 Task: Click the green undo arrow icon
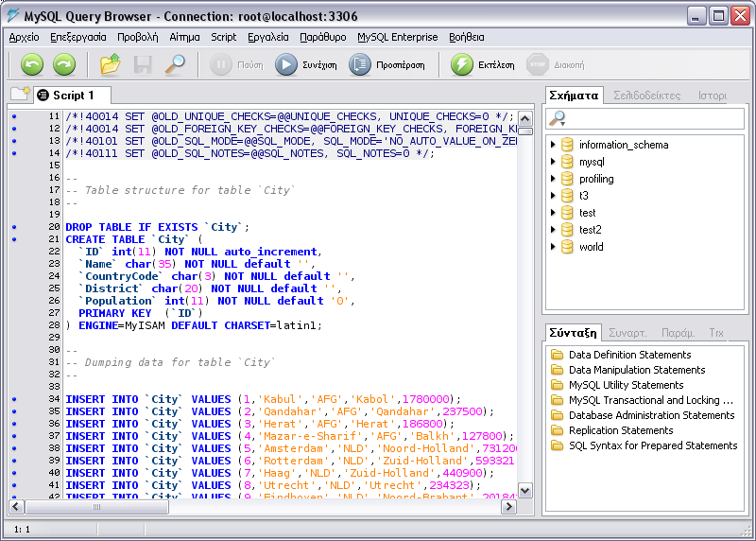click(x=32, y=64)
